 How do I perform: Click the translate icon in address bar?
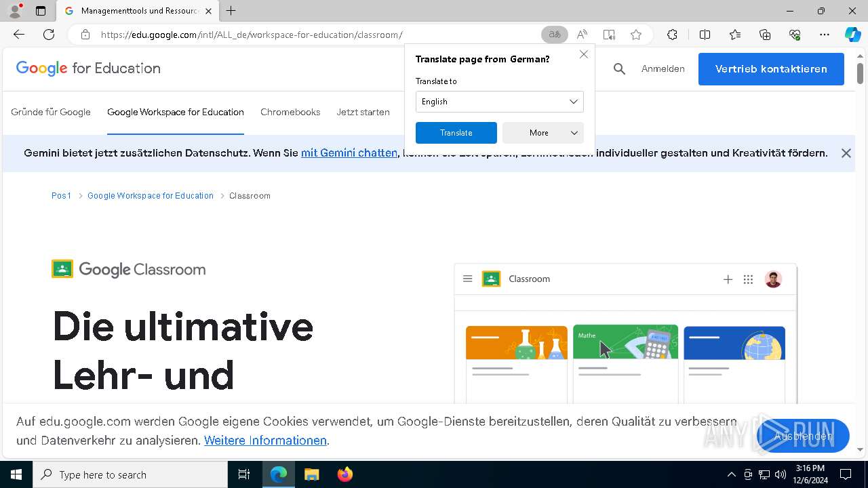click(x=555, y=35)
